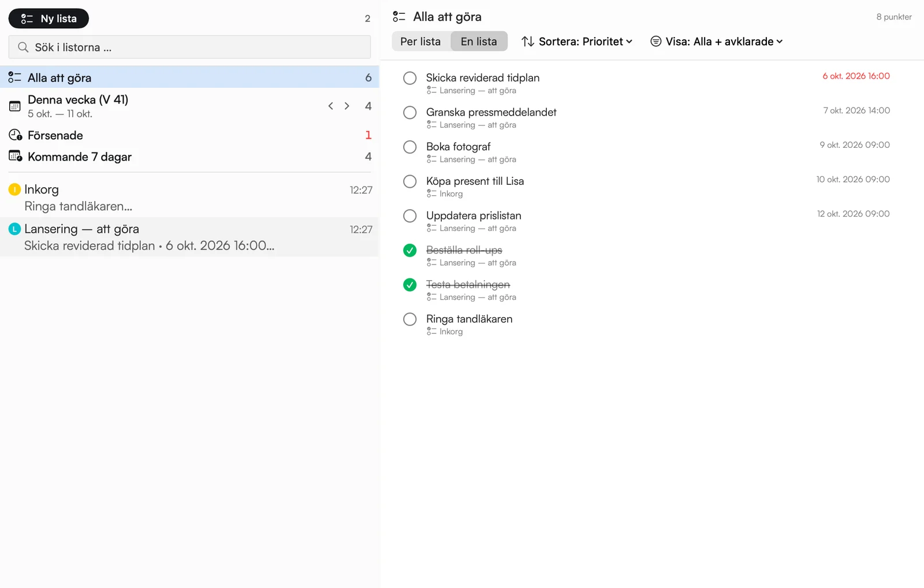The height and width of the screenshot is (588, 924).
Task: Click the list icon under Skicka reviderad tidplan
Action: 431,90
